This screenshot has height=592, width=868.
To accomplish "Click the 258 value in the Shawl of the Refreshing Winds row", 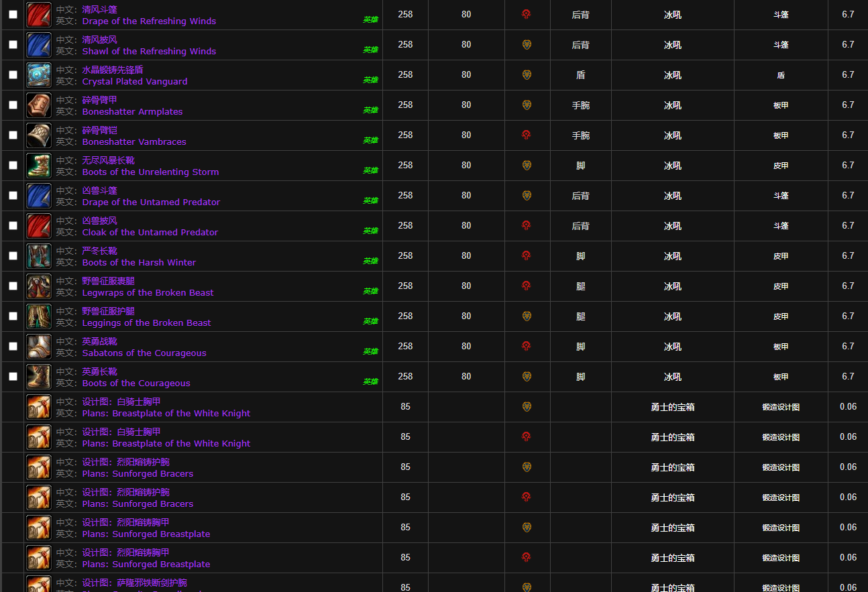I will click(x=405, y=44).
